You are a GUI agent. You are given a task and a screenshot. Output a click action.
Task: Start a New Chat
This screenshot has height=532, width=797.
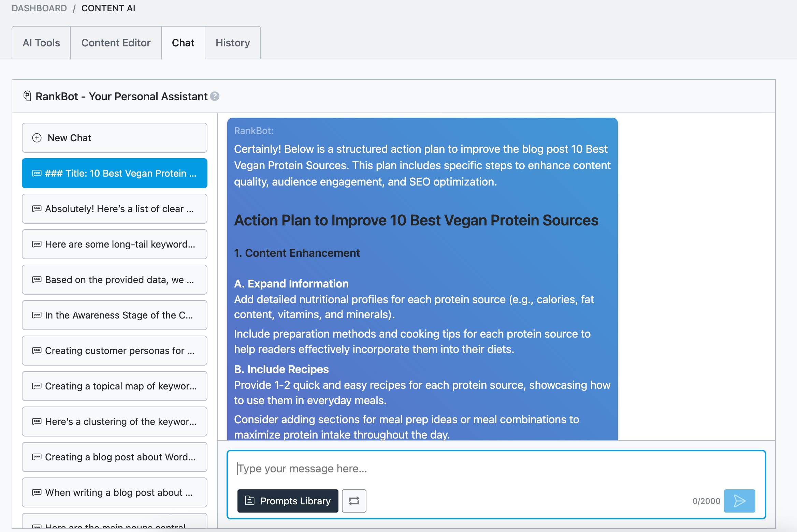coord(114,138)
